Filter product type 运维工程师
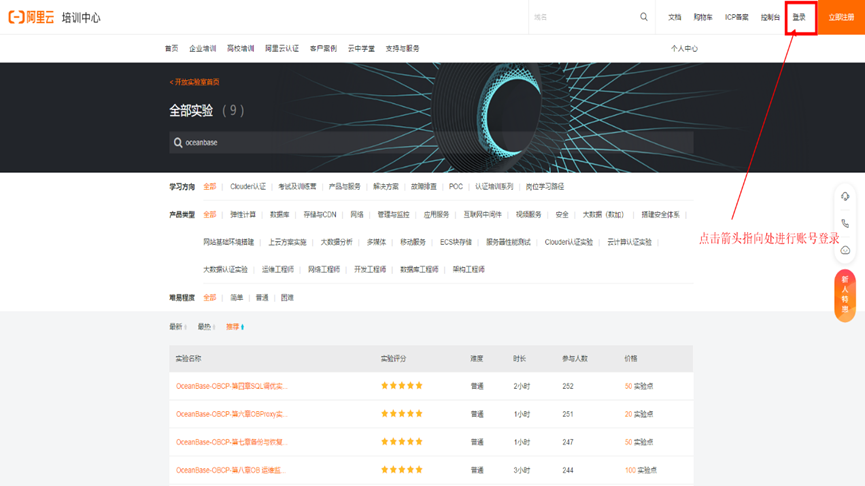The image size is (865, 486). 277,270
